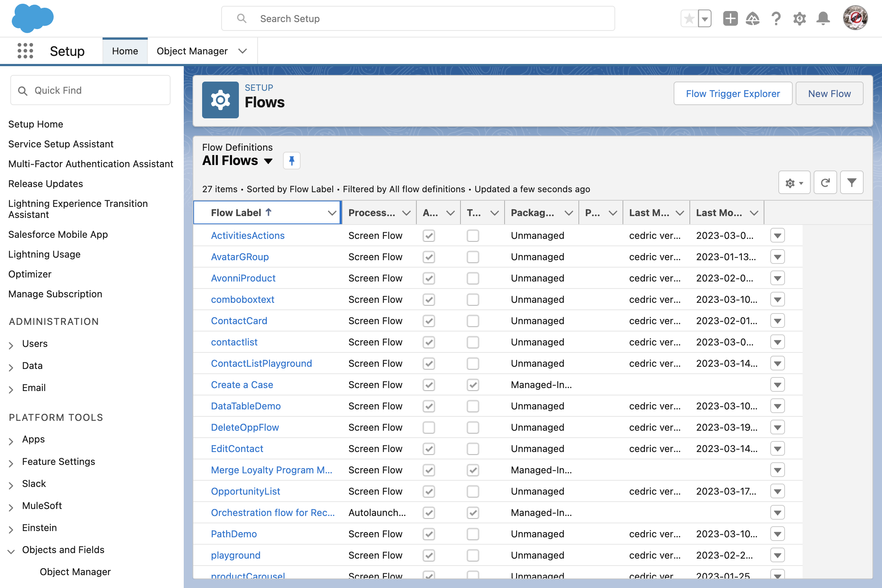Open row actions for comboboxtext
The image size is (882, 588).
click(777, 300)
